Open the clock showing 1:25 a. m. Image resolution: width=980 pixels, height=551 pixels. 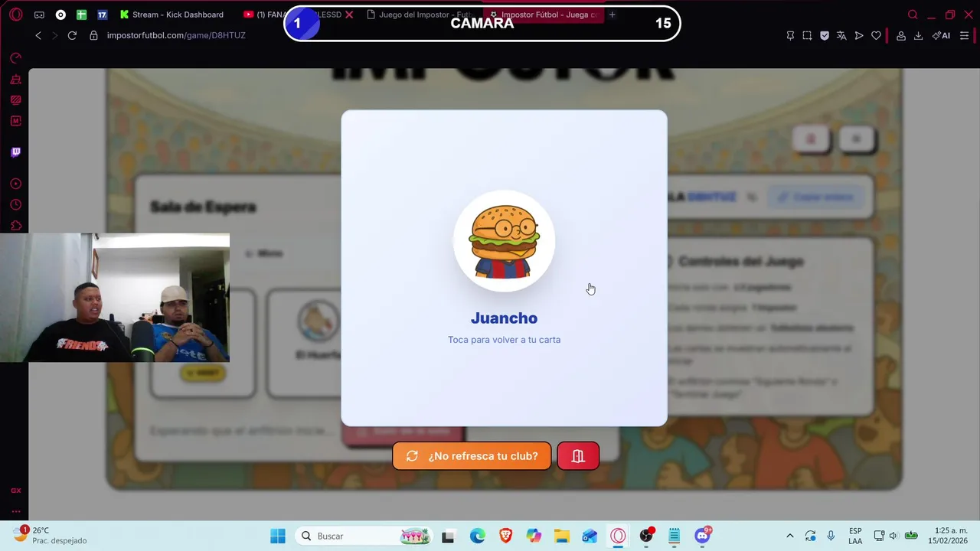[x=948, y=536]
